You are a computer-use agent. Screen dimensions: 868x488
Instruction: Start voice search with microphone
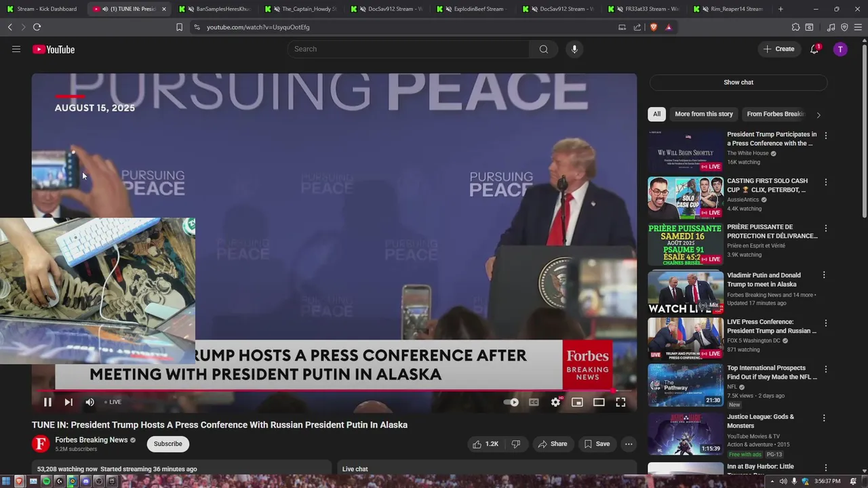574,49
